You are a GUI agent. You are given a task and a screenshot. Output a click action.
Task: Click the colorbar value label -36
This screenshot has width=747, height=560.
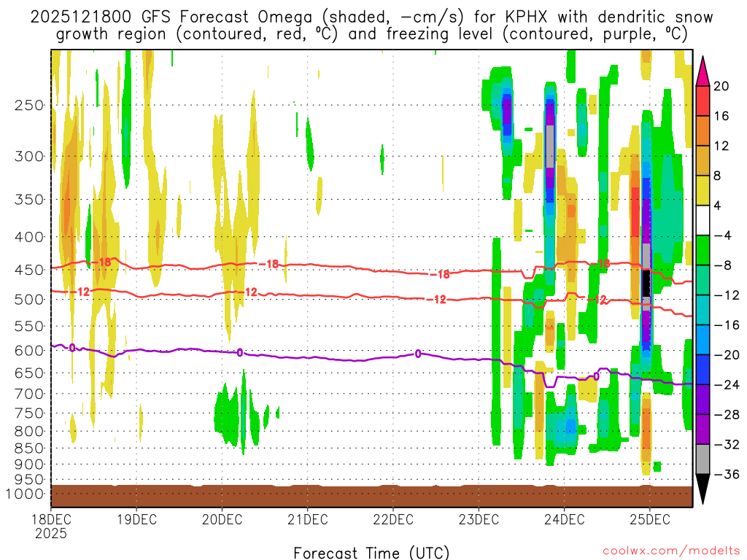click(727, 474)
